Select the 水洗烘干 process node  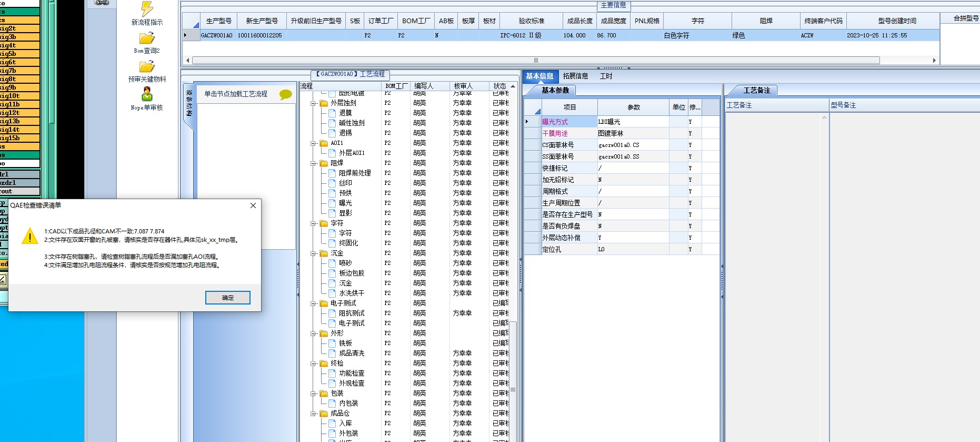(x=352, y=293)
